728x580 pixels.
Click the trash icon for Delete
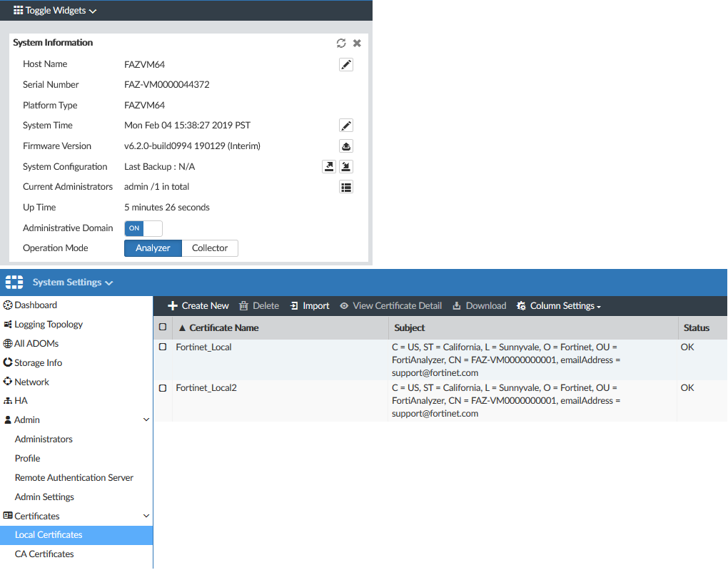244,306
